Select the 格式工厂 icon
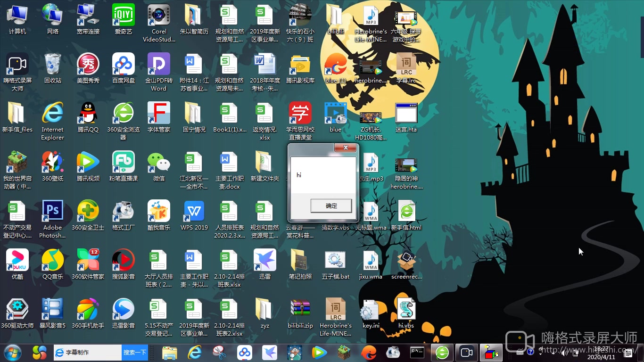The image size is (644, 362). [124, 215]
